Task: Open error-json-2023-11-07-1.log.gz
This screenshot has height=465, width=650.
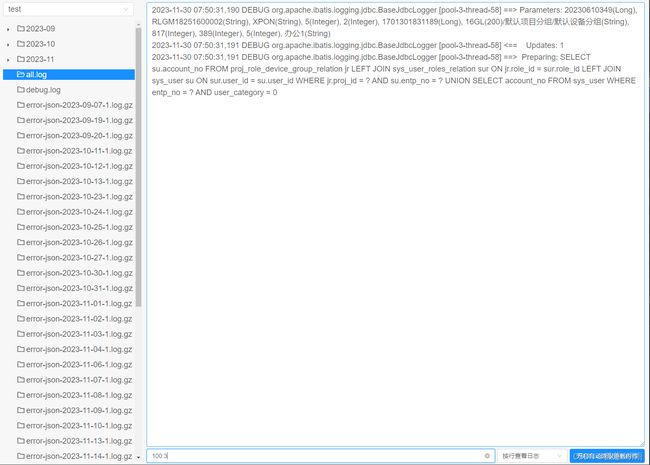Action: coord(79,380)
